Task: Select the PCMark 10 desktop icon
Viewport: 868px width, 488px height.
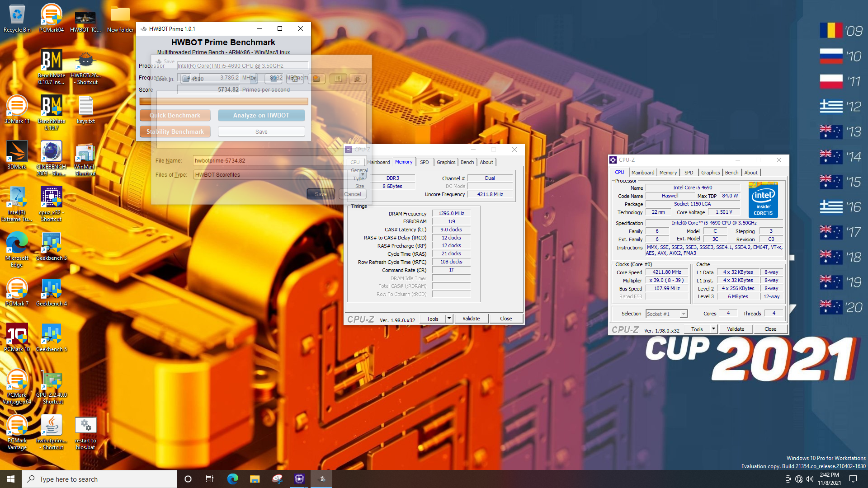Action: (17, 338)
